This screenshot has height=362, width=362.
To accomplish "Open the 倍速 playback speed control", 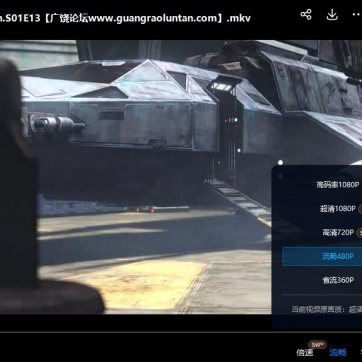I will tap(305, 352).
